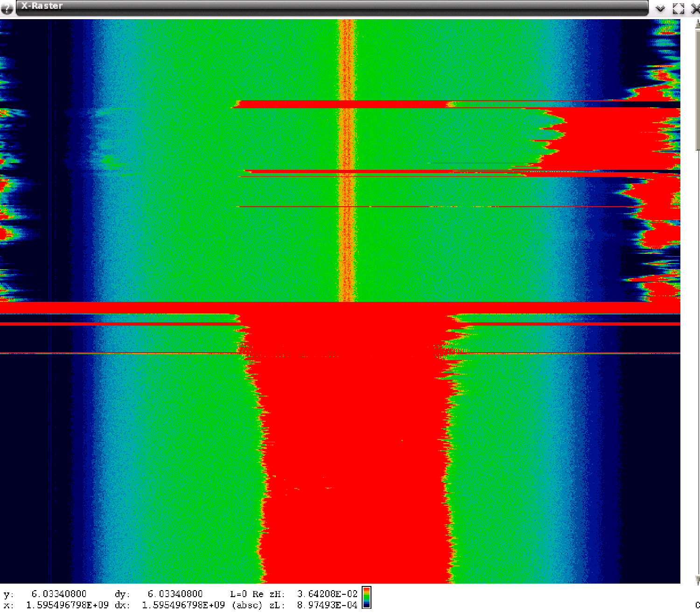This screenshot has height=613, width=700.
Task: Click the dx delta readout value
Action: coord(183,605)
